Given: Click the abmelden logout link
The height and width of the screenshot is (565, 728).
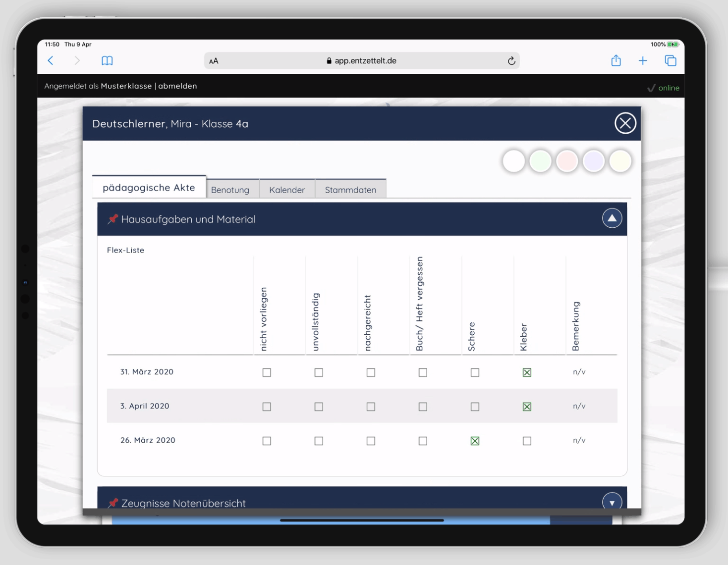Looking at the screenshot, I should pyautogui.click(x=177, y=86).
